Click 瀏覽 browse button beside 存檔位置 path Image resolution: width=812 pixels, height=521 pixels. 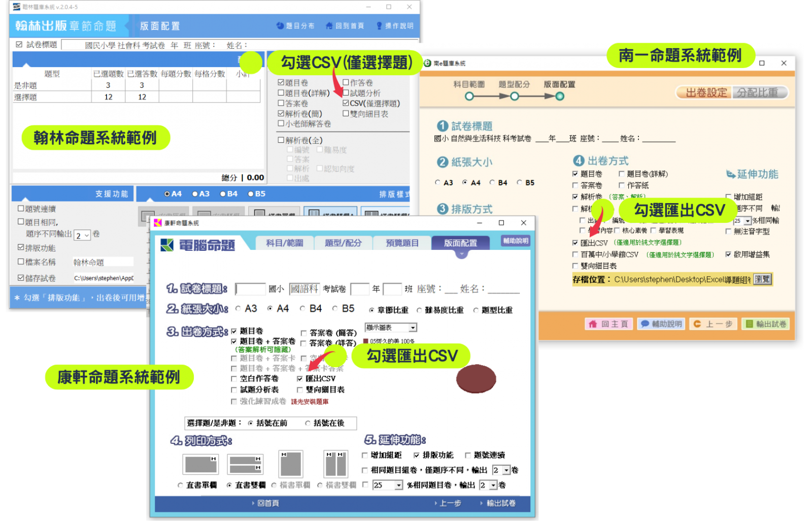pos(762,279)
